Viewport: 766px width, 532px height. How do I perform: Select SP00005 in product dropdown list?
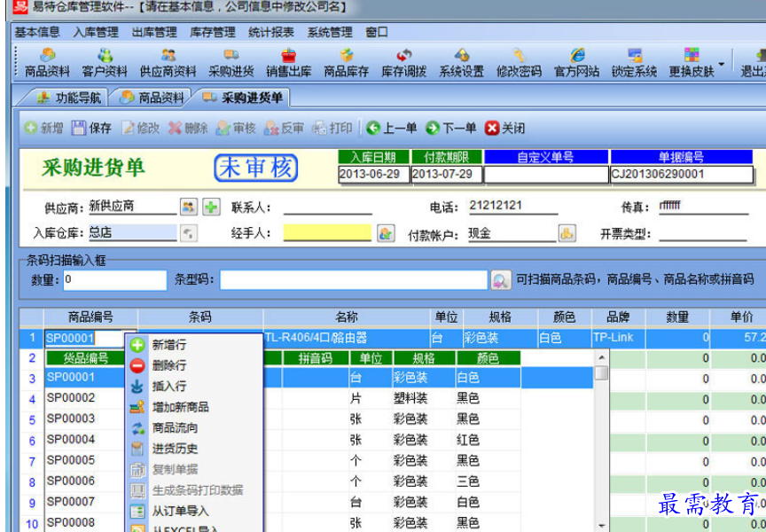(71, 460)
